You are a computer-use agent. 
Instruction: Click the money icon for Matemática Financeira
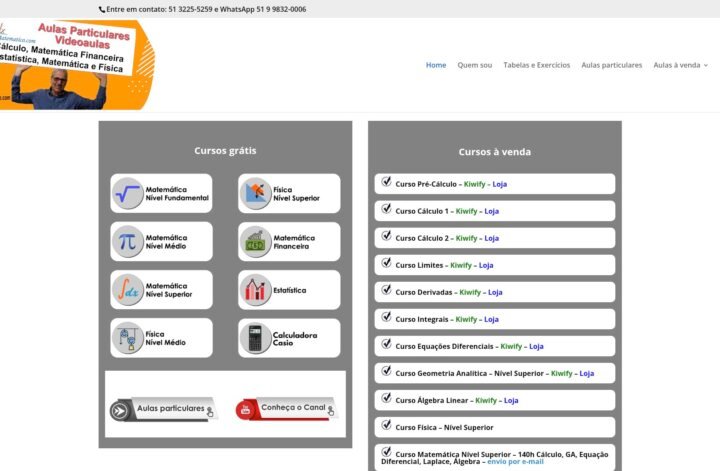pyautogui.click(x=256, y=241)
